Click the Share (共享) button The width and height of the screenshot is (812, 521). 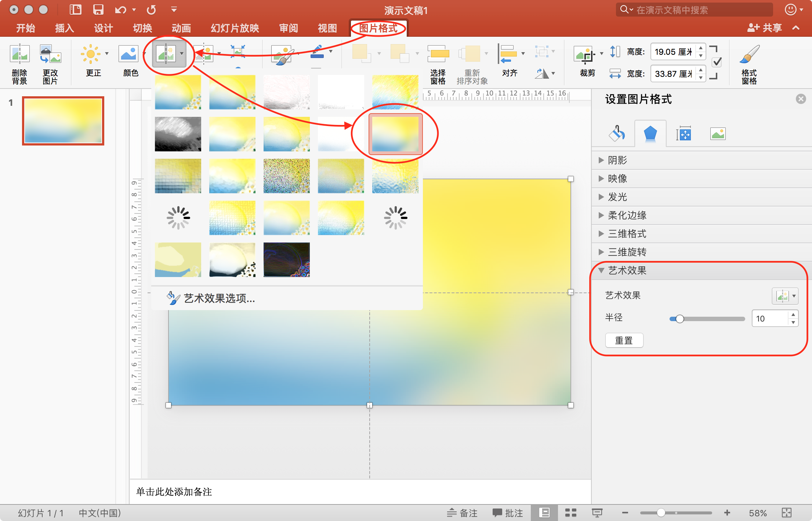pyautogui.click(x=765, y=28)
